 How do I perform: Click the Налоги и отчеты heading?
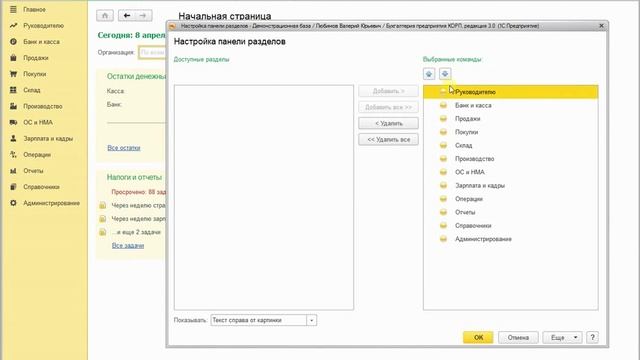click(x=134, y=177)
